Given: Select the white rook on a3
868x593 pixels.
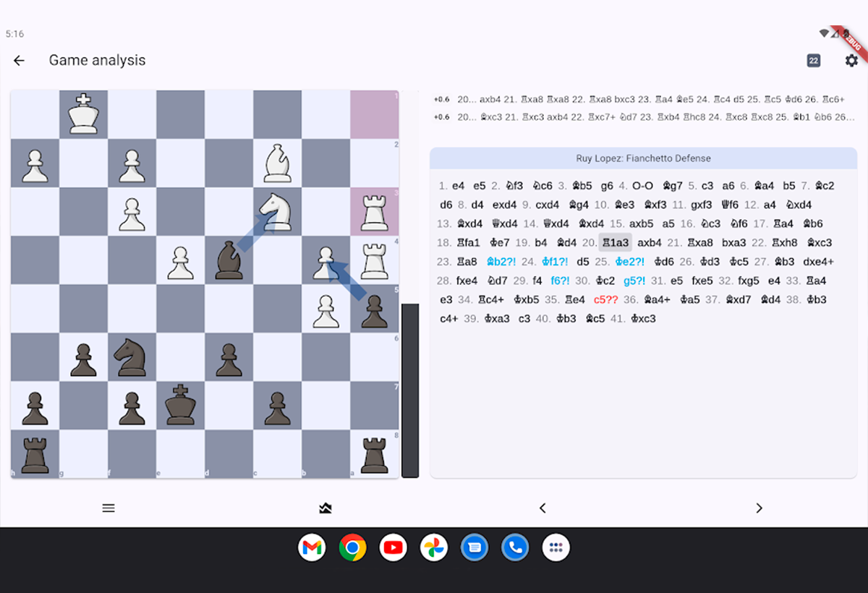Looking at the screenshot, I should [374, 211].
